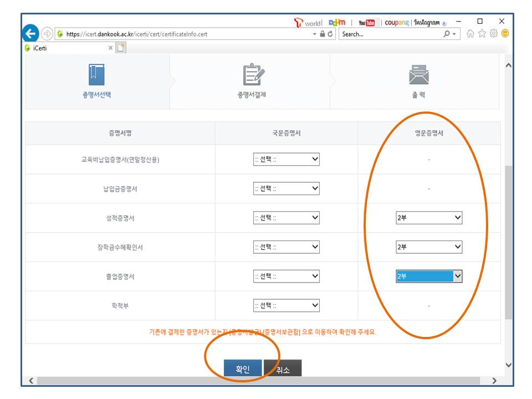Image resolution: width=532 pixels, height=399 pixels.
Task: Click the smiley feedback icon
Action: pos(505,34)
